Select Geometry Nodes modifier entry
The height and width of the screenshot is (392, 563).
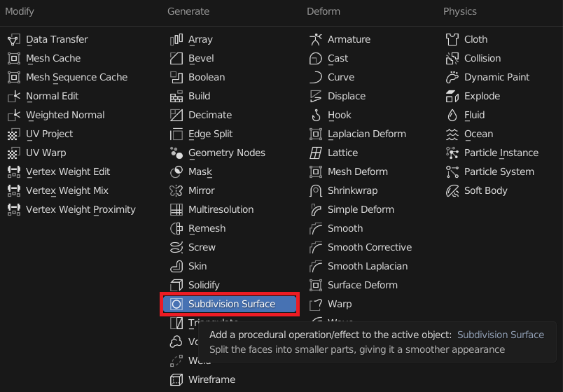(x=226, y=153)
